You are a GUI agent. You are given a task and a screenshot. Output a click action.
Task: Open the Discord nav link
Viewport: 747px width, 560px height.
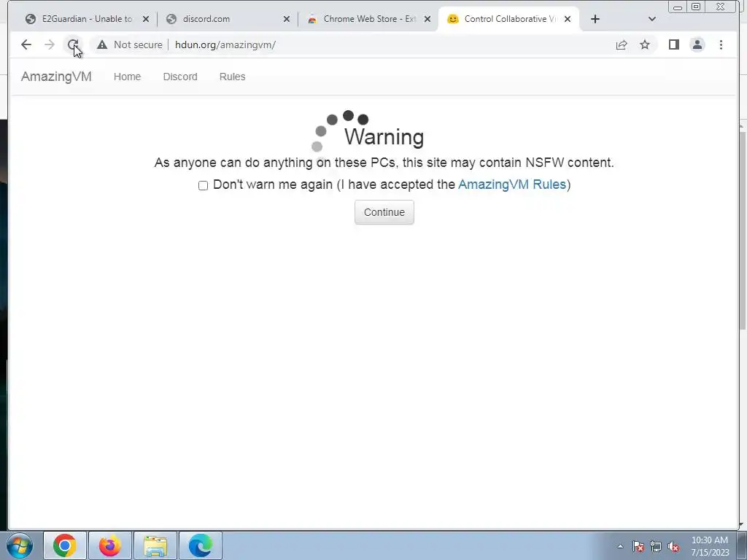tap(180, 77)
